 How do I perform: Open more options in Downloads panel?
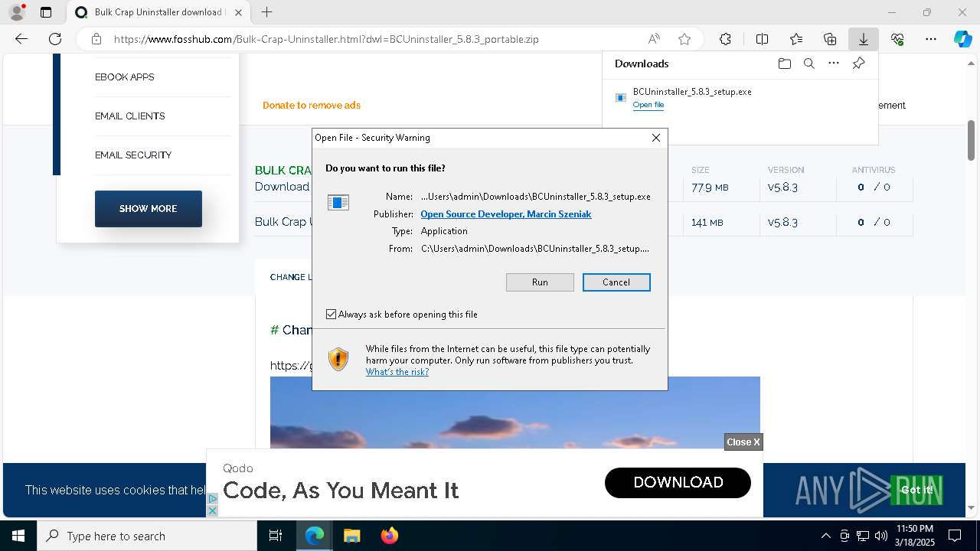click(834, 64)
